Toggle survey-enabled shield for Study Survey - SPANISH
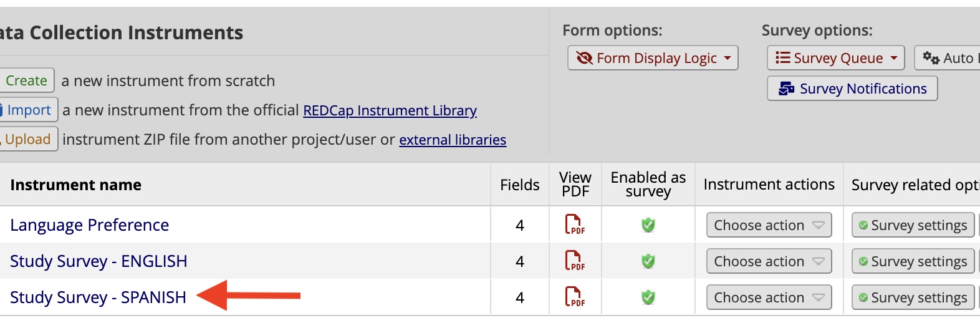980x323 pixels. 648,297
